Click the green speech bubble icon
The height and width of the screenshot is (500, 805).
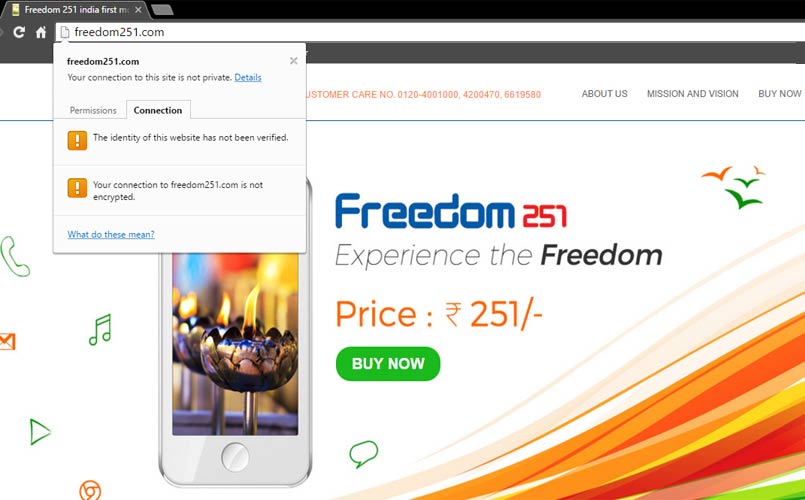pos(363,454)
